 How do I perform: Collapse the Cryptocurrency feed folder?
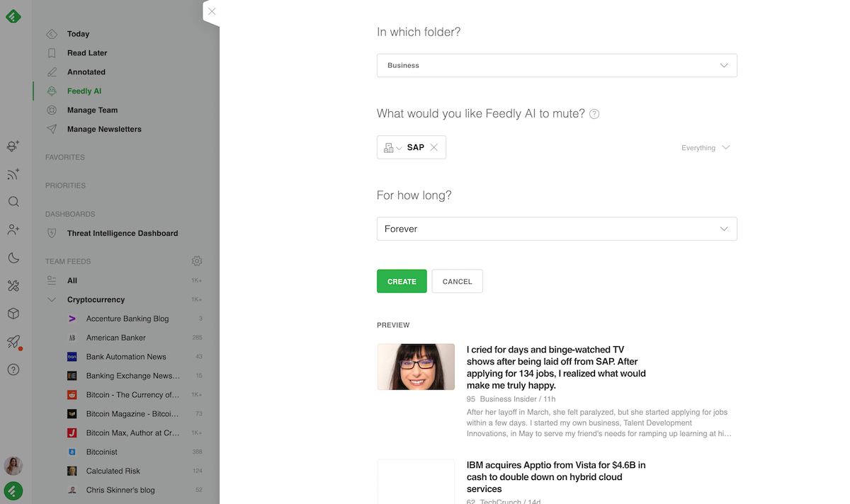click(52, 299)
